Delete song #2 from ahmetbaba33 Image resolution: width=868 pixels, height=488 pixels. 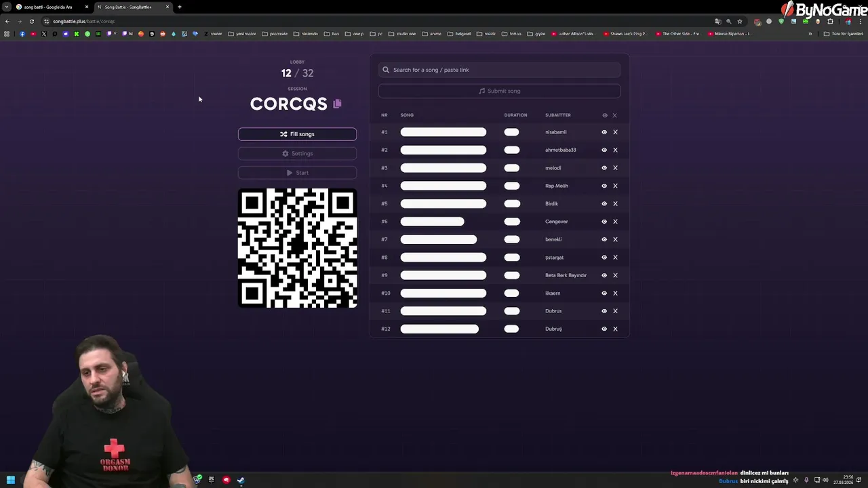pos(616,150)
